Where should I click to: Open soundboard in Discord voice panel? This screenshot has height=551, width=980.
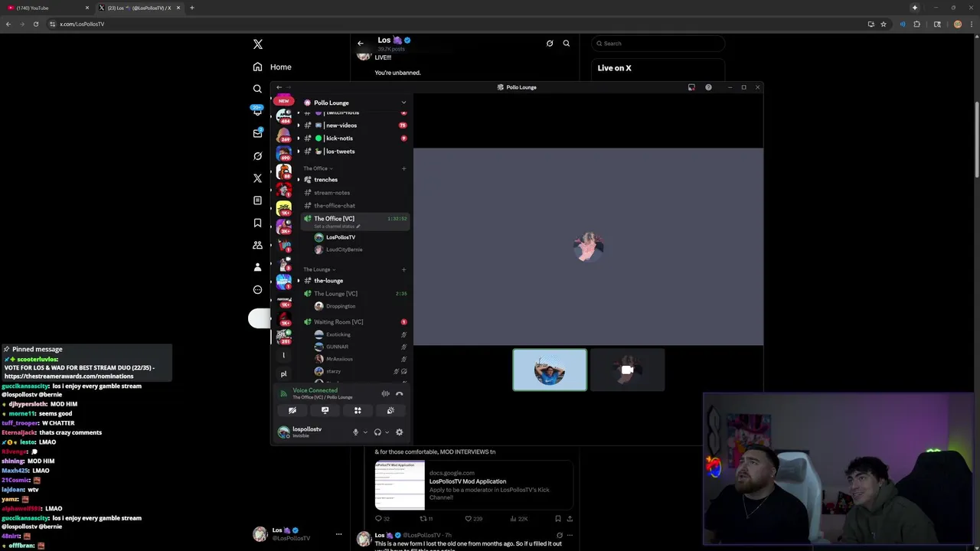[390, 410]
